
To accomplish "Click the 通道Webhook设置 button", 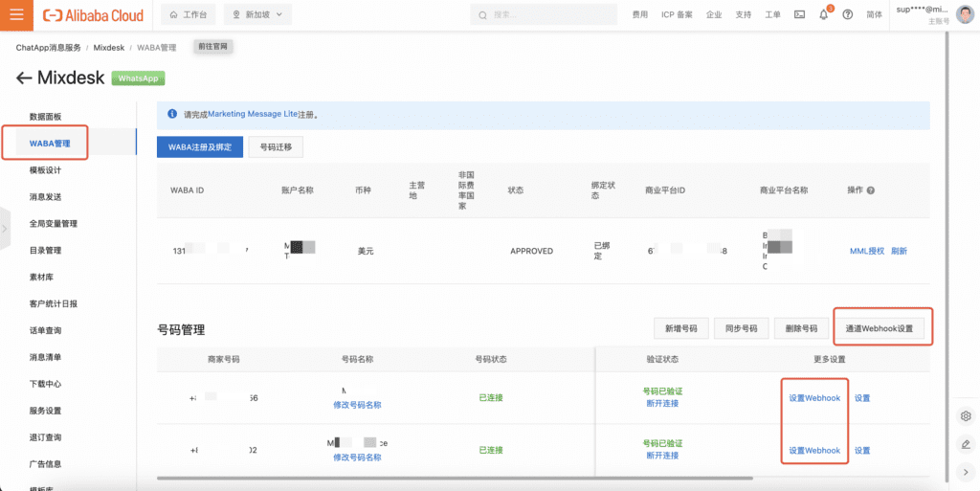I will [879, 328].
